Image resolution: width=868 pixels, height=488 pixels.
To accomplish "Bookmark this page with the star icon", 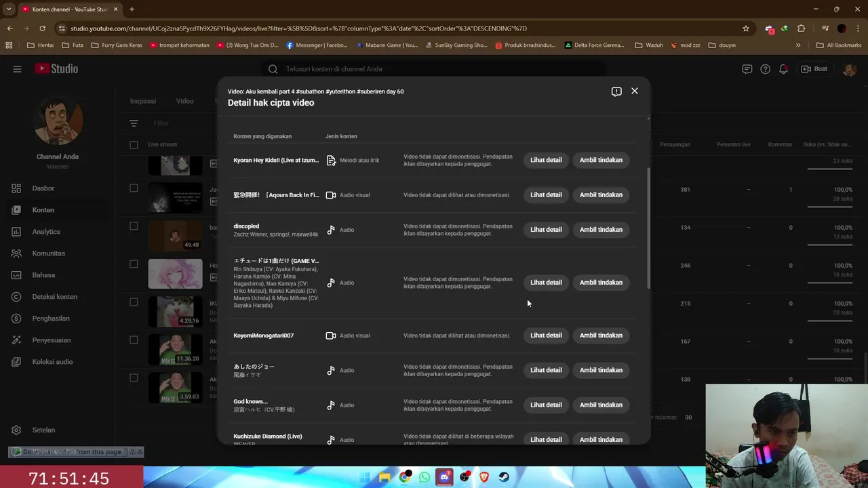I will coord(746,28).
